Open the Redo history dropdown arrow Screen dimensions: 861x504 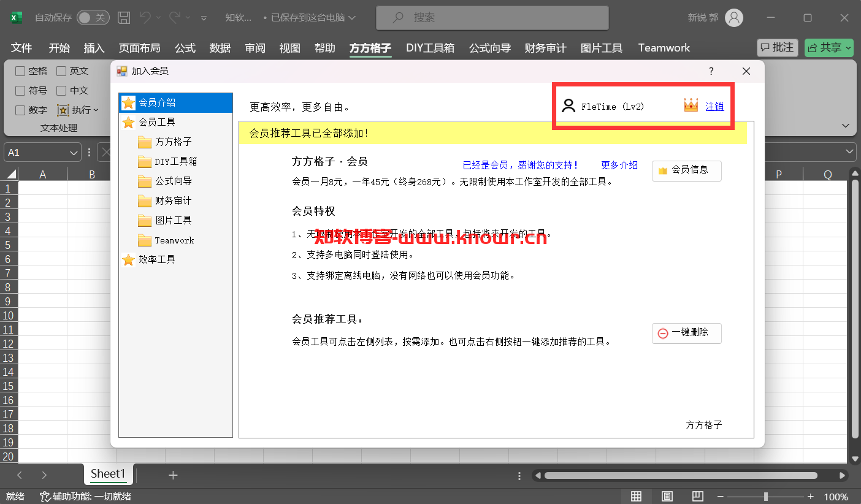[x=189, y=18]
